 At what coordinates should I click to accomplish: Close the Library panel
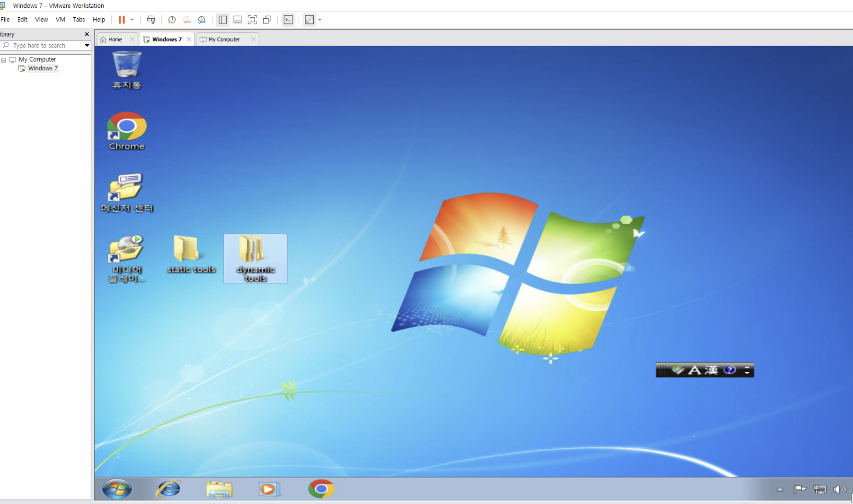tap(87, 34)
